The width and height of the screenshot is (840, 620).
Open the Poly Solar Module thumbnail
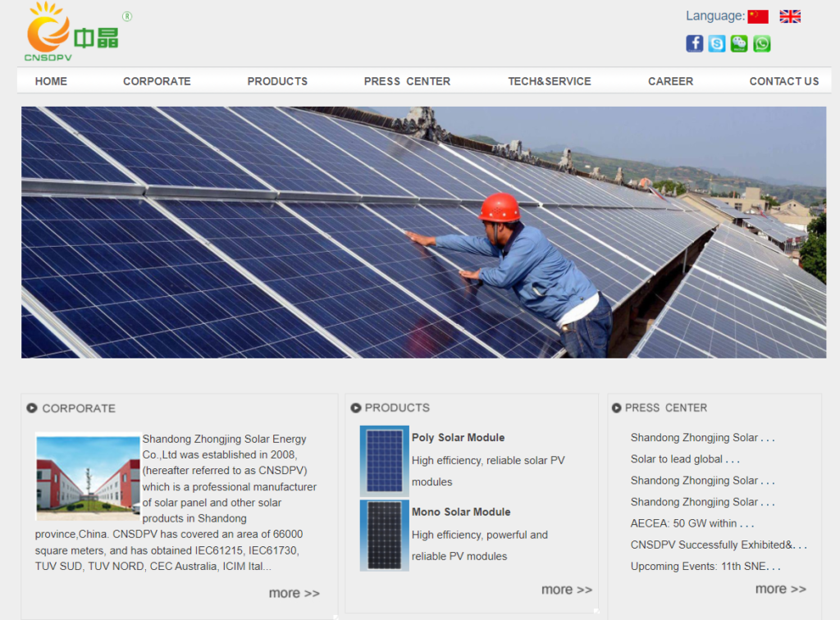[x=385, y=461]
